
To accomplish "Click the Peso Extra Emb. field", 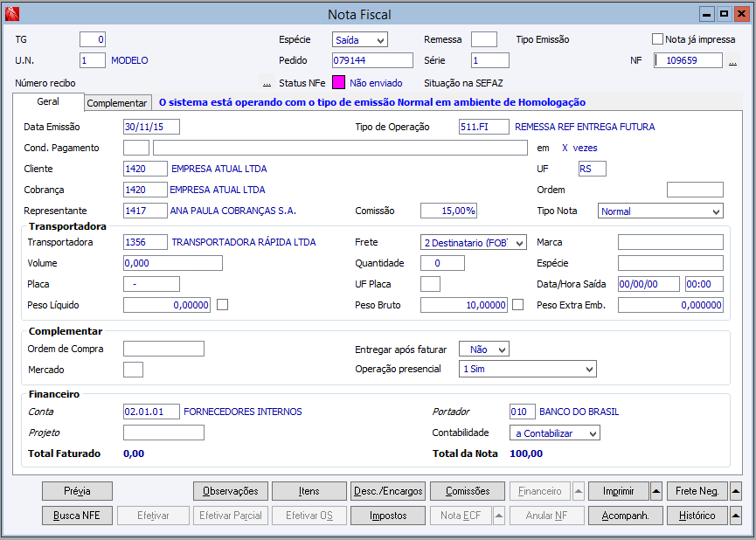I will point(670,305).
